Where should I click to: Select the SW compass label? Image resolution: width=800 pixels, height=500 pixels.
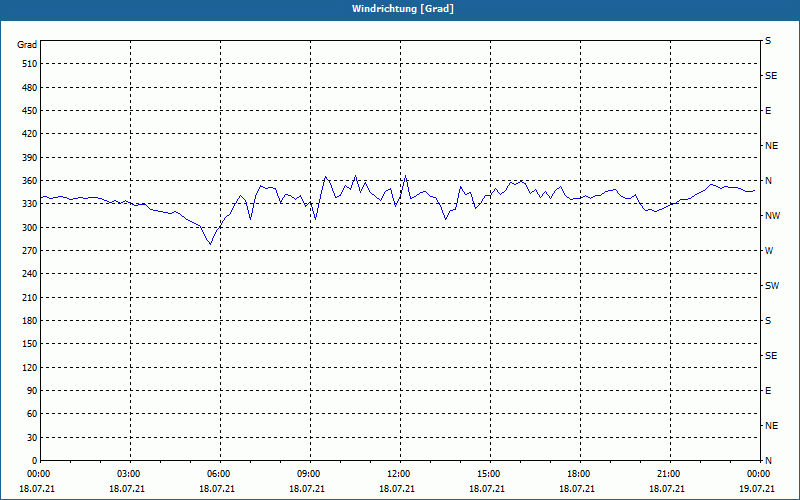coord(772,286)
